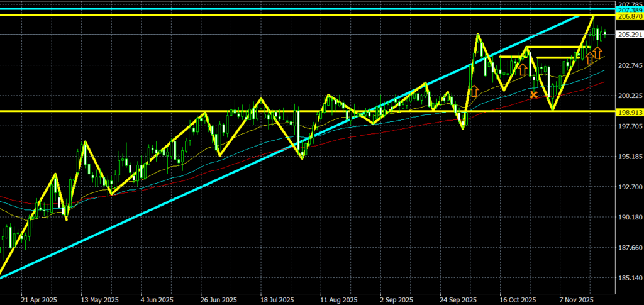
Task: Click the 2 Sep 2025 date label
Action: click(397, 299)
